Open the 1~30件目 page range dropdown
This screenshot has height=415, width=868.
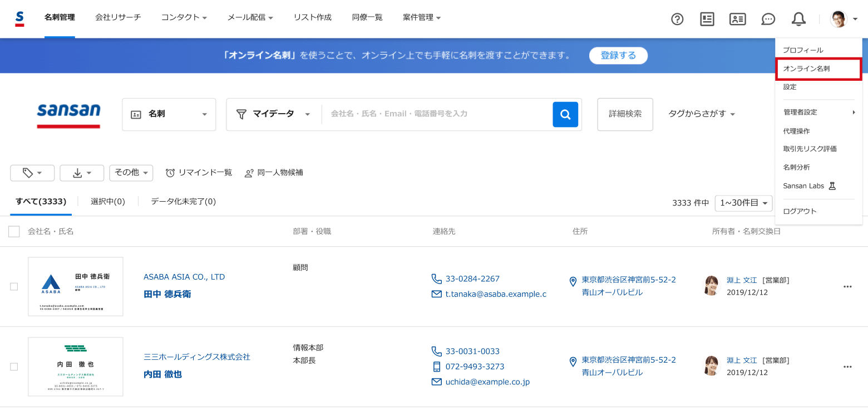[x=744, y=203]
